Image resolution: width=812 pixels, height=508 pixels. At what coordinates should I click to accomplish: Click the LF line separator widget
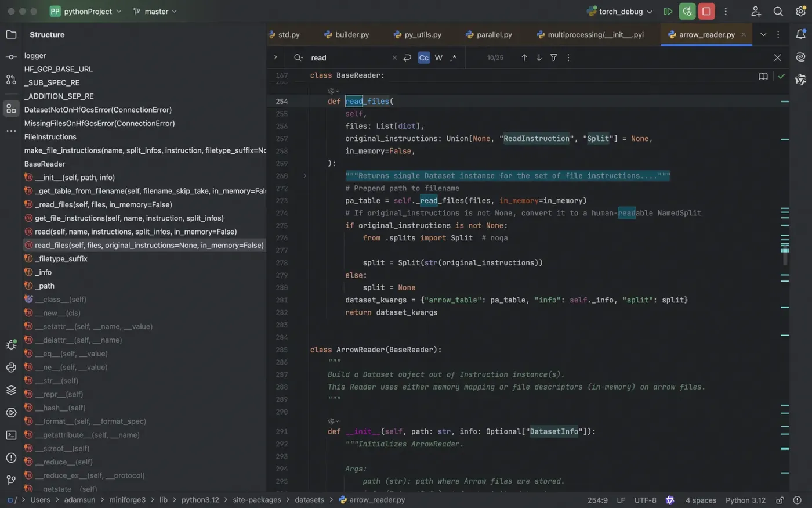(621, 500)
